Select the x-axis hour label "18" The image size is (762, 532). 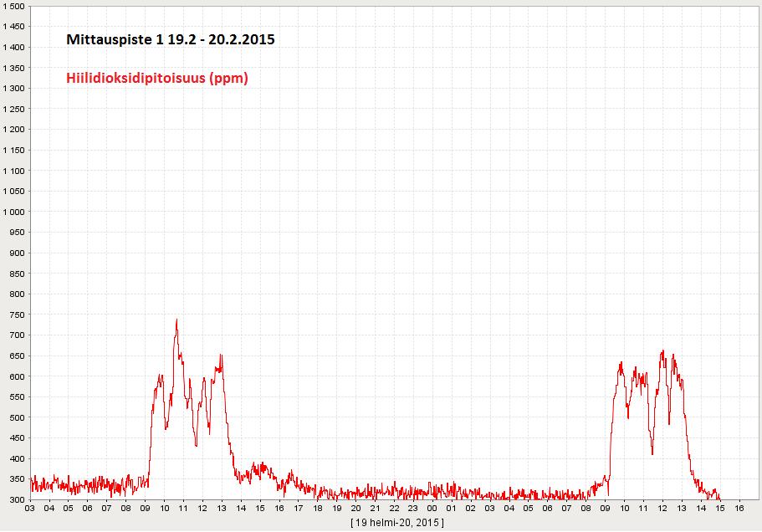tap(318, 509)
